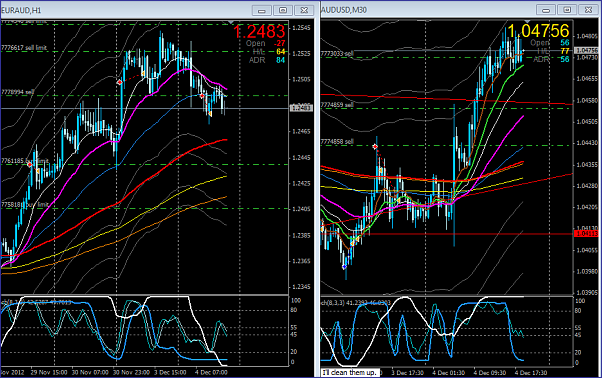Click the large yellow 1.04756 price display
The width and height of the screenshot is (602, 378).
click(538, 31)
